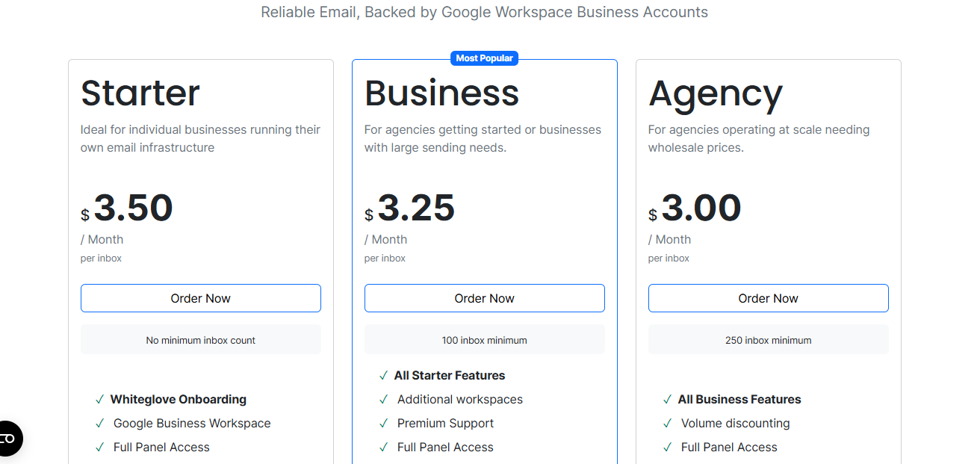This screenshot has height=464, width=980.
Task: Click the checkmark beside Premium Support
Action: [x=383, y=423]
